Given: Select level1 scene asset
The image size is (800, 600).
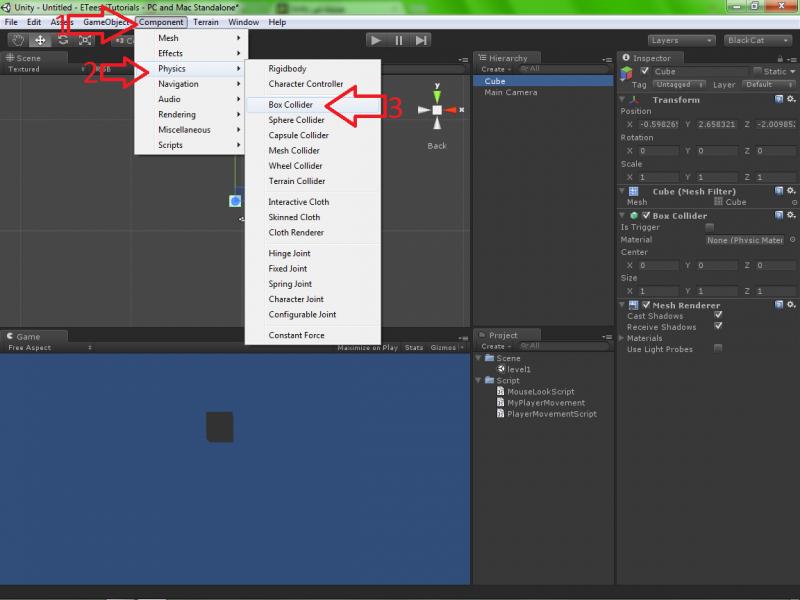Looking at the screenshot, I should 519,369.
